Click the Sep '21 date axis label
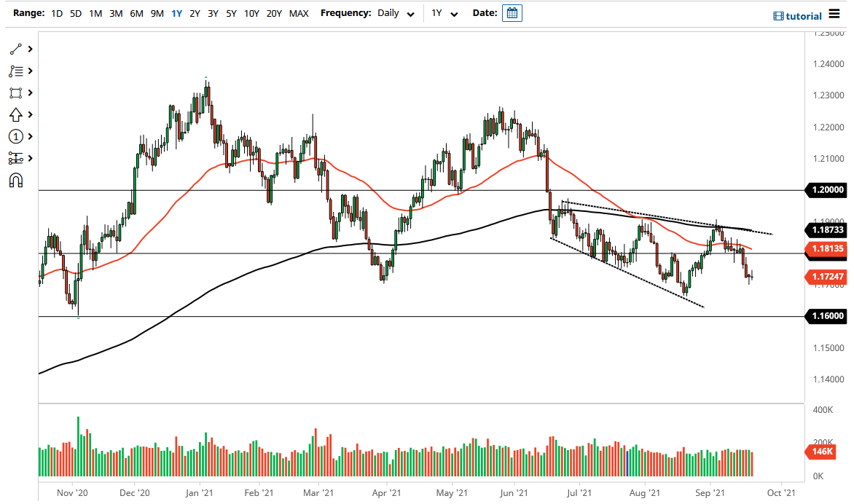The width and height of the screenshot is (854, 504). 710,493
